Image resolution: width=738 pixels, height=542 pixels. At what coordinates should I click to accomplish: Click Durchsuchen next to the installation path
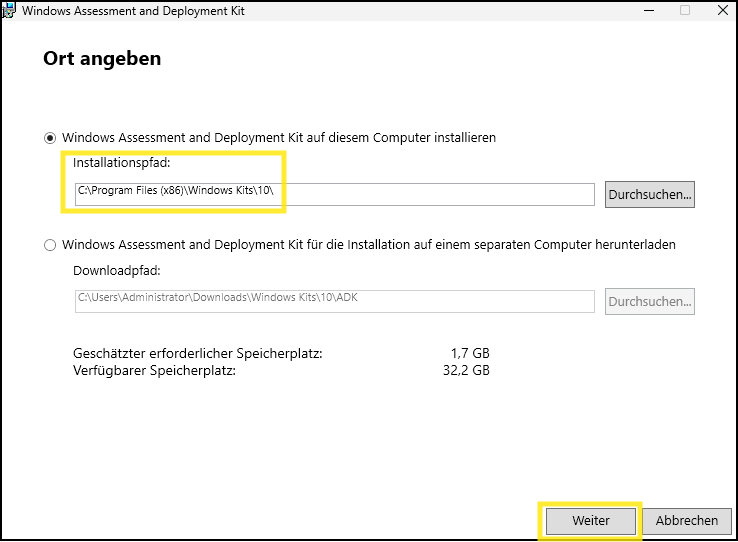(x=650, y=194)
